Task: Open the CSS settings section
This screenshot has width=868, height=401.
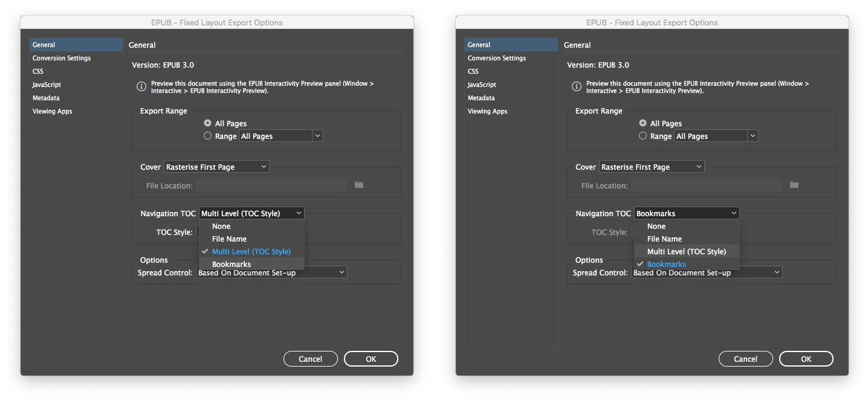Action: point(37,71)
